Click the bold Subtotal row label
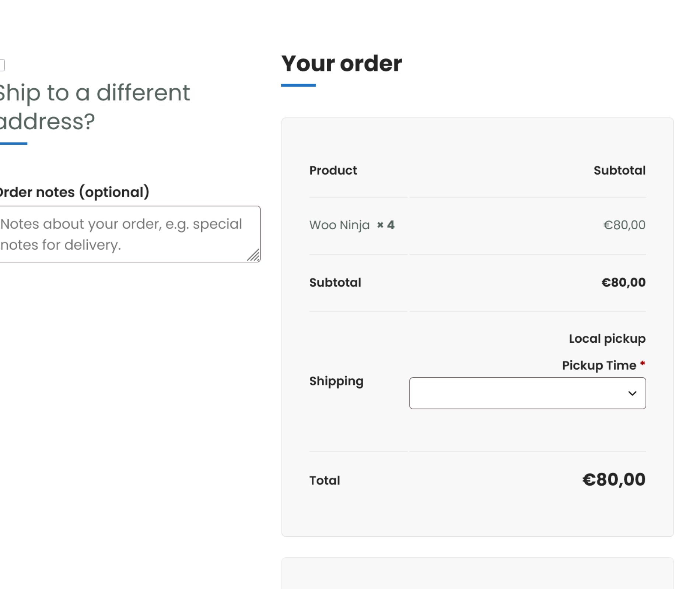The height and width of the screenshot is (589, 700). (x=335, y=283)
